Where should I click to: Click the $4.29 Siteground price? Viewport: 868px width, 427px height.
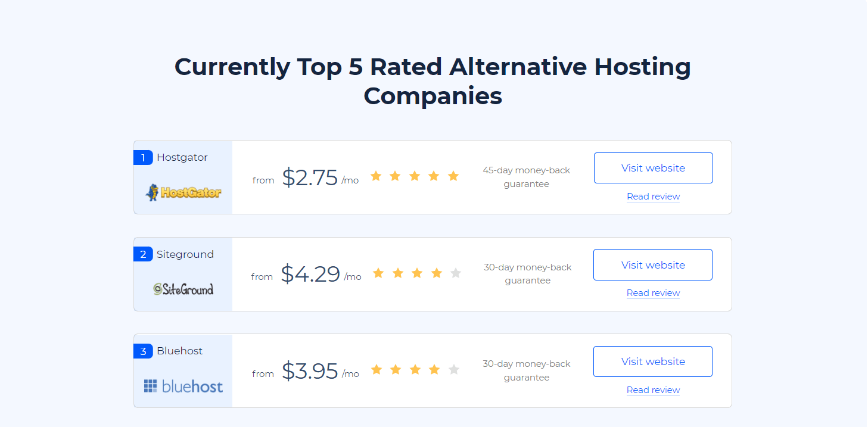coord(310,273)
